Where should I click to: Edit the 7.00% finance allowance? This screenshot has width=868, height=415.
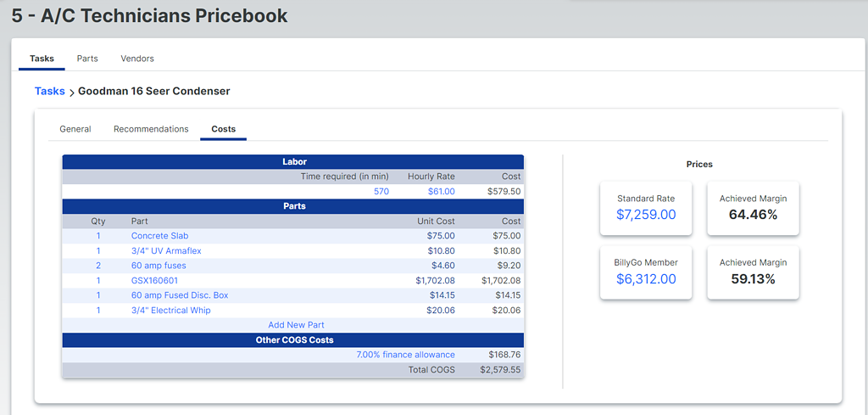click(x=406, y=355)
